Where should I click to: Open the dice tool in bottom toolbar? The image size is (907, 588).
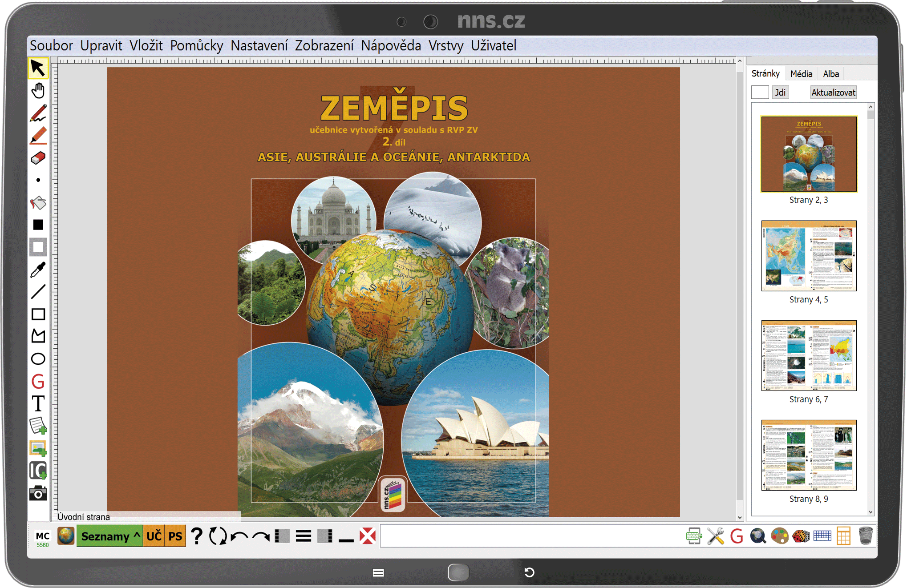pos(801,536)
